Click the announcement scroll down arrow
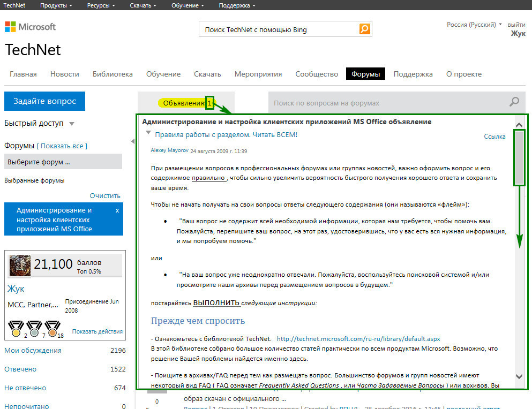 pyautogui.click(x=519, y=376)
